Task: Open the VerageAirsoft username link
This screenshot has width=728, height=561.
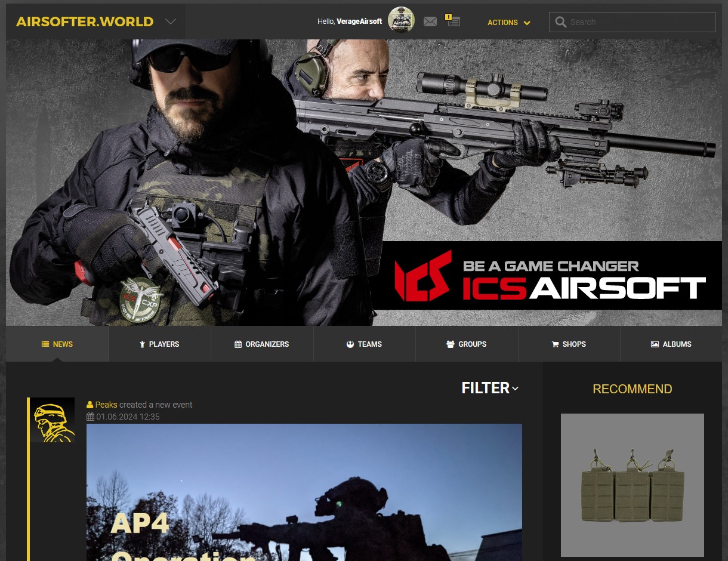Action: (x=359, y=21)
